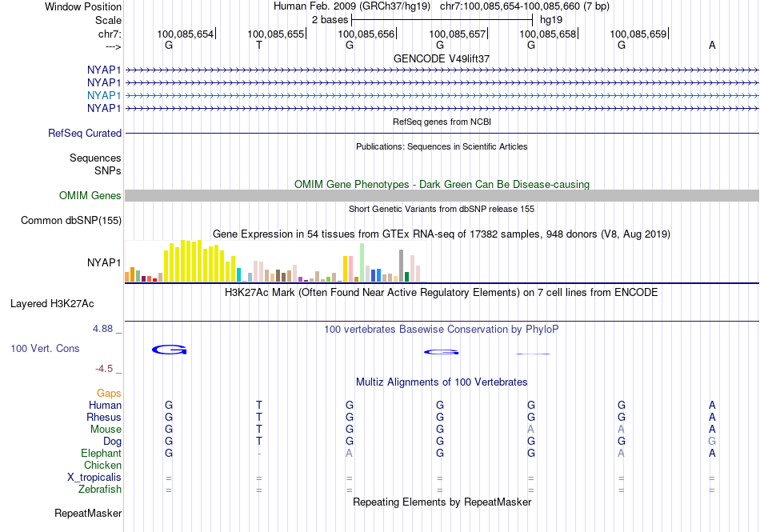Click the 100,085,657 position marker
This screenshot has height=532, width=760.
coord(458,34)
